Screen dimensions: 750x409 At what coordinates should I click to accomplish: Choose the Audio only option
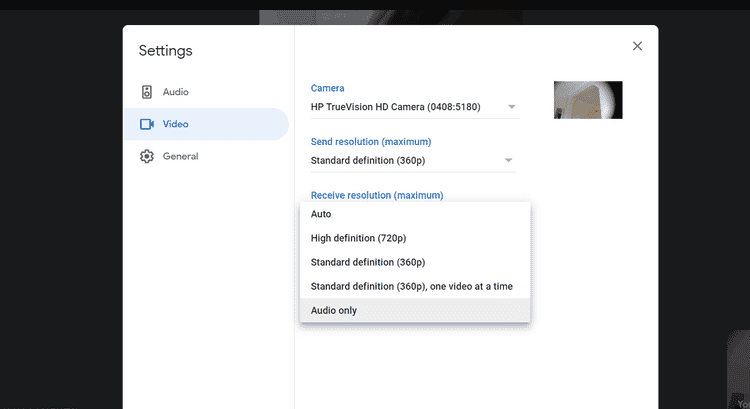334,310
